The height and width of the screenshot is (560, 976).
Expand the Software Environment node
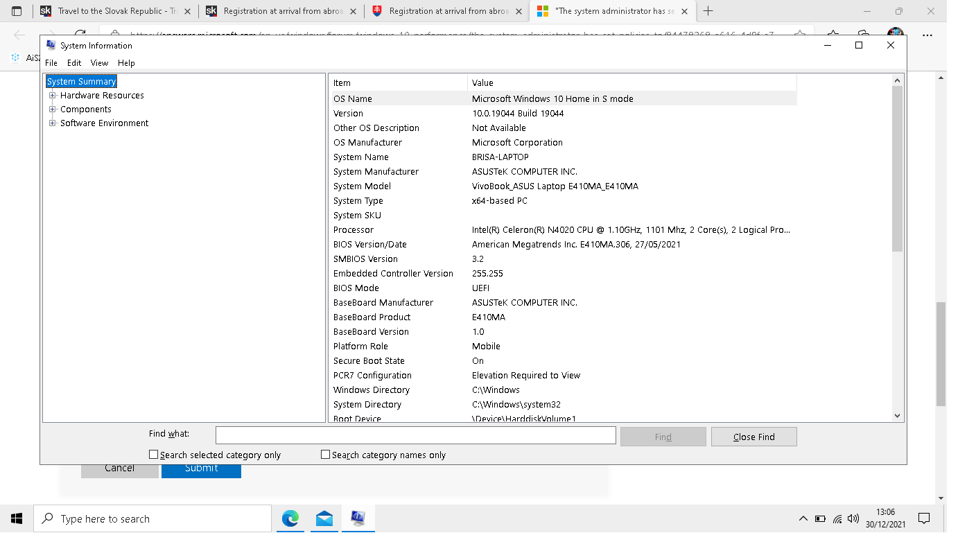coord(52,123)
